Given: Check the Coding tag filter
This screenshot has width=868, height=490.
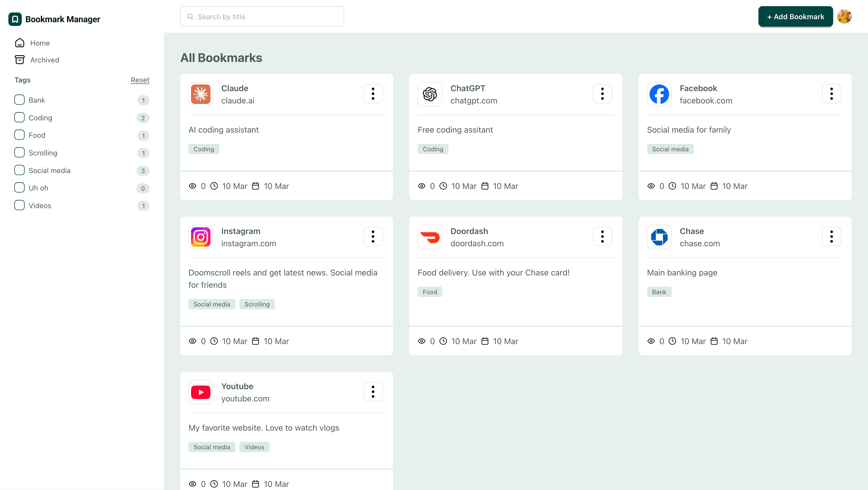Looking at the screenshot, I should pyautogui.click(x=19, y=117).
